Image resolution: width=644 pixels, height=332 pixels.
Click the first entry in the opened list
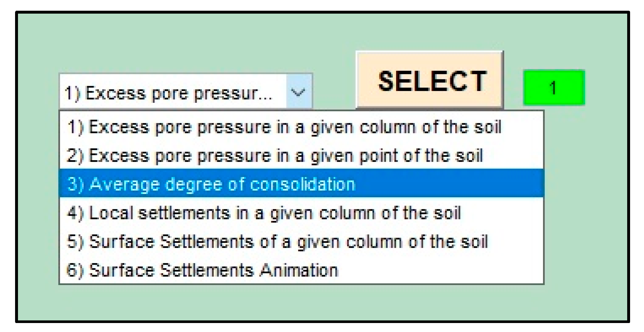(x=284, y=127)
